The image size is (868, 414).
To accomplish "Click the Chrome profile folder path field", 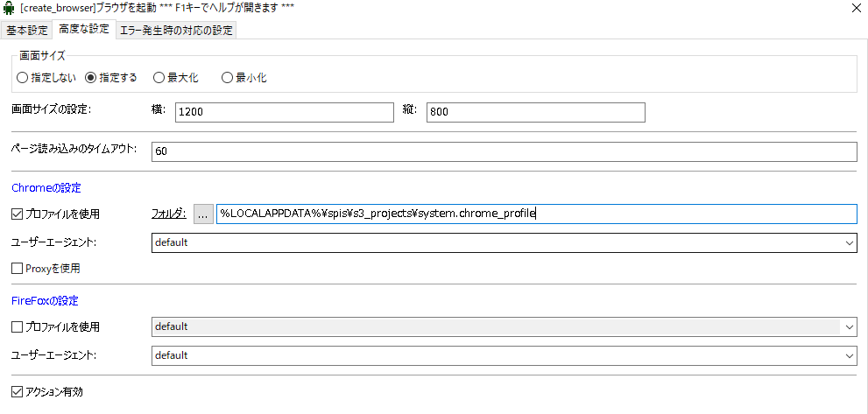I will point(536,214).
